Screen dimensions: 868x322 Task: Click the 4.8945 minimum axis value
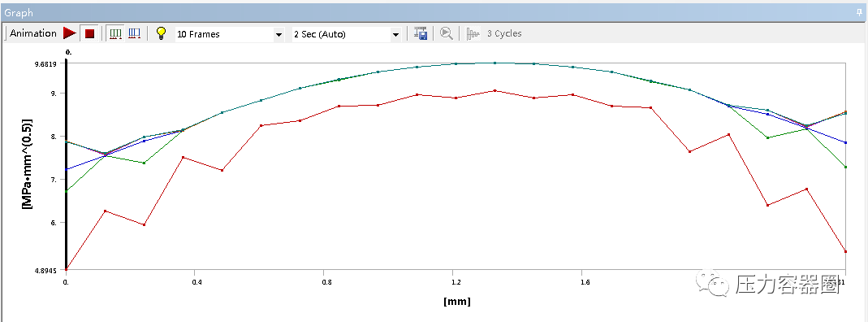(x=45, y=271)
